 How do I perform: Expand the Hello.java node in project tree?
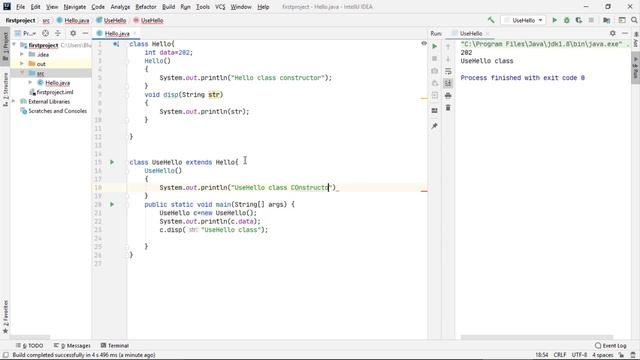[30, 82]
